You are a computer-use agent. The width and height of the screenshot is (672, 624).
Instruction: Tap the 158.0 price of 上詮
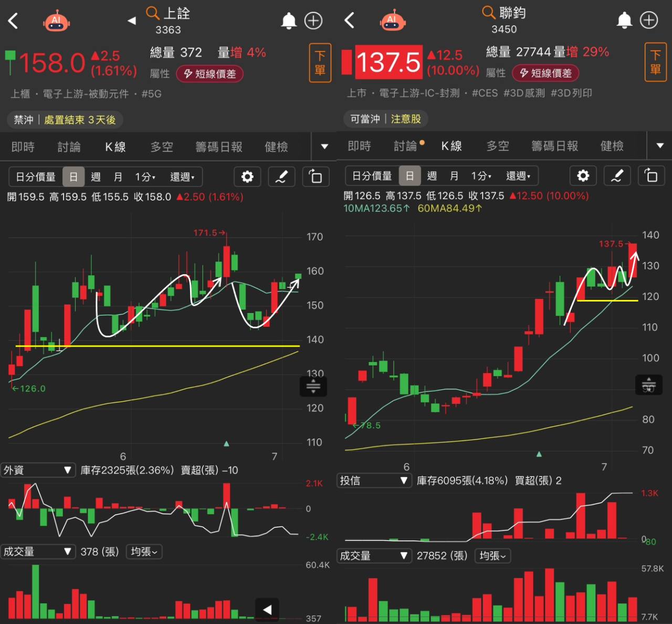pos(52,64)
